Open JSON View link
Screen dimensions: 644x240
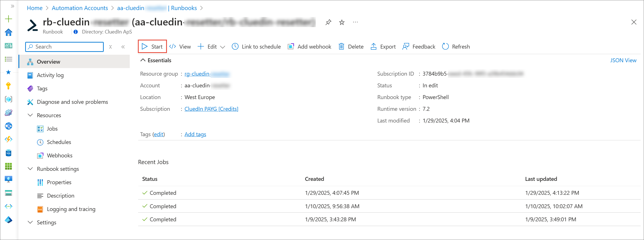point(623,60)
